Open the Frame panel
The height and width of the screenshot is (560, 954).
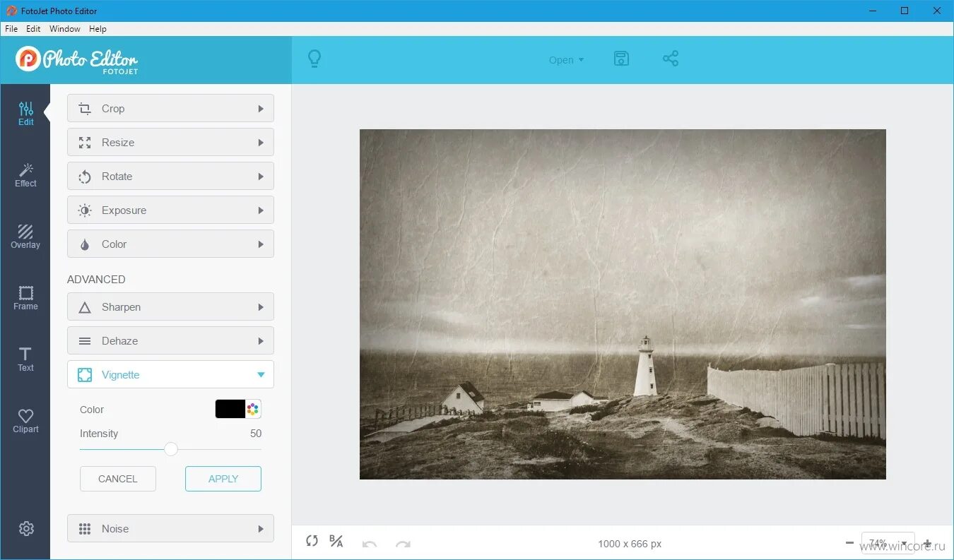pyautogui.click(x=25, y=297)
